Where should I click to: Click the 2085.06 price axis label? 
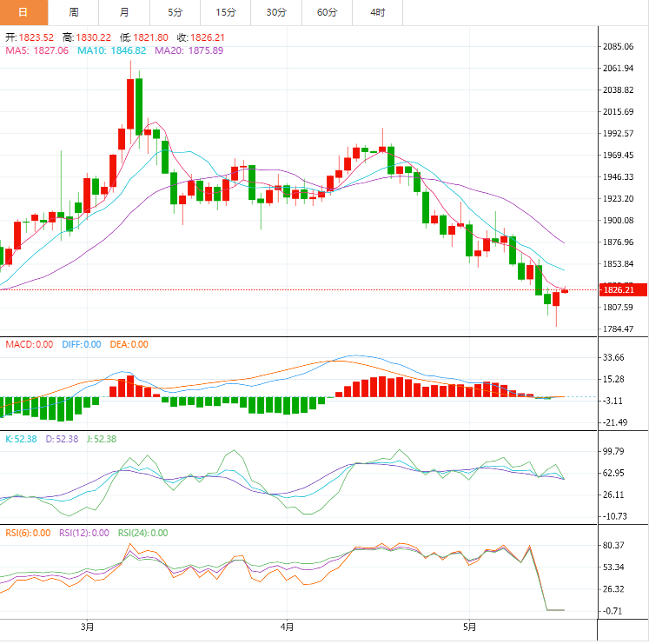coord(619,46)
